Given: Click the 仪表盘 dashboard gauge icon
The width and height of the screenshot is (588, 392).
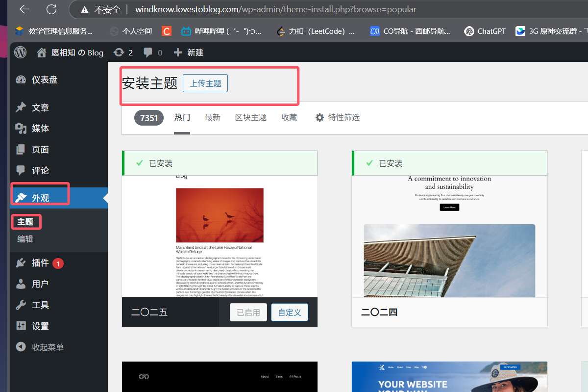Looking at the screenshot, I should tap(21, 79).
